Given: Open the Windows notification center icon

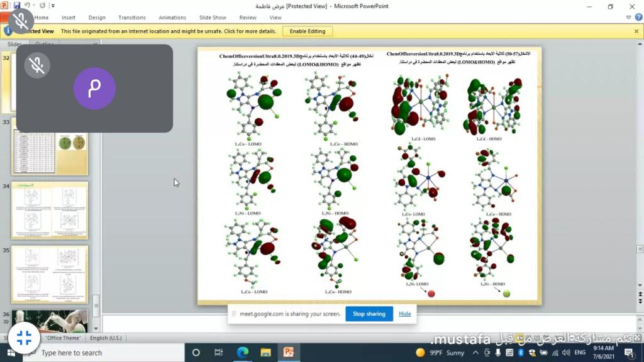Looking at the screenshot, I should click(628, 353).
